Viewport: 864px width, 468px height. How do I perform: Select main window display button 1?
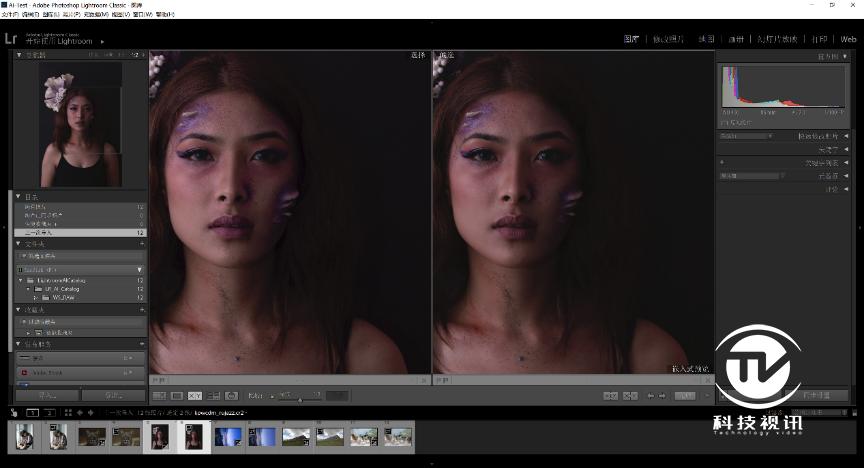[x=32, y=412]
